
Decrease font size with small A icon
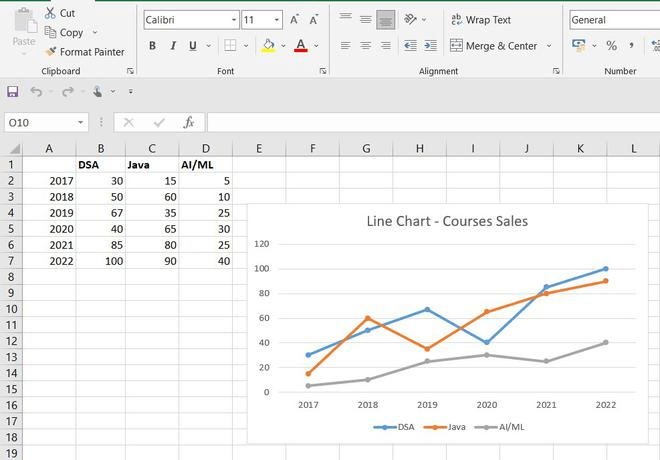[x=314, y=19]
